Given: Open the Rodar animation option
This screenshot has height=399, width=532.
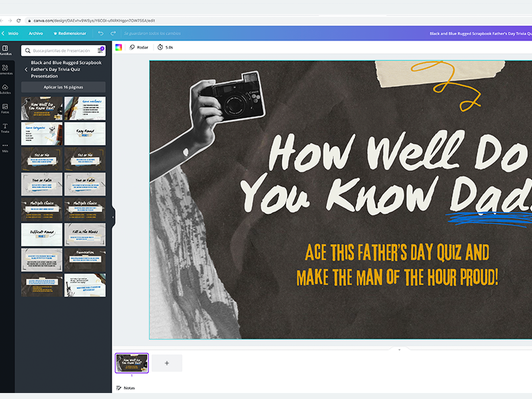Looking at the screenshot, I should pyautogui.click(x=142, y=47).
